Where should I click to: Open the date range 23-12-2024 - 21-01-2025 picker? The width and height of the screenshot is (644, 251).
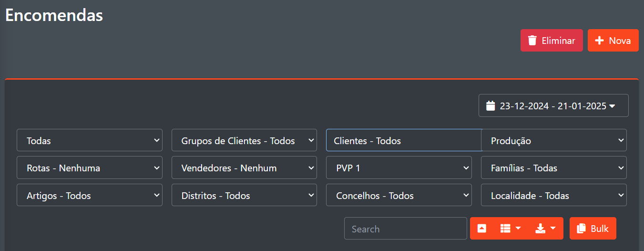[553, 105]
